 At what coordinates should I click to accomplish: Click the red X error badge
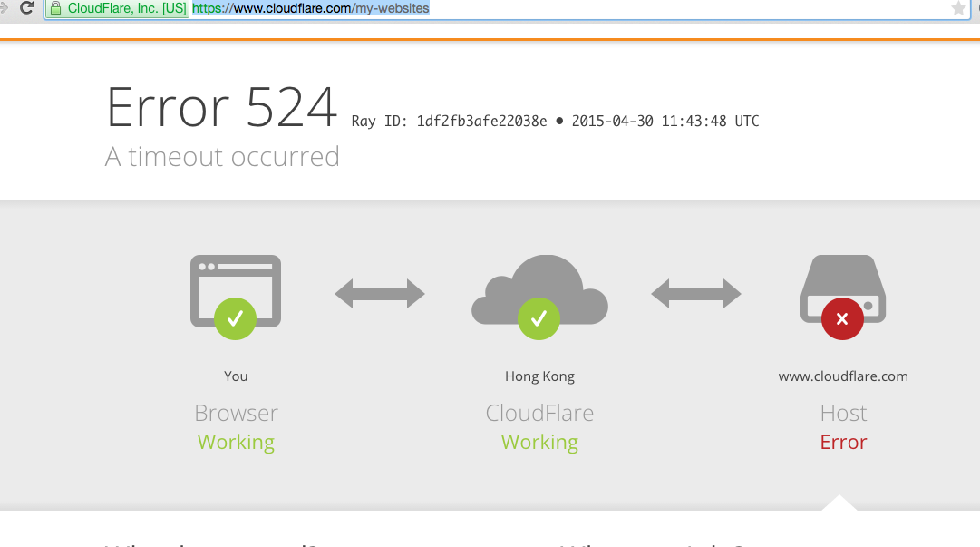[842, 318]
